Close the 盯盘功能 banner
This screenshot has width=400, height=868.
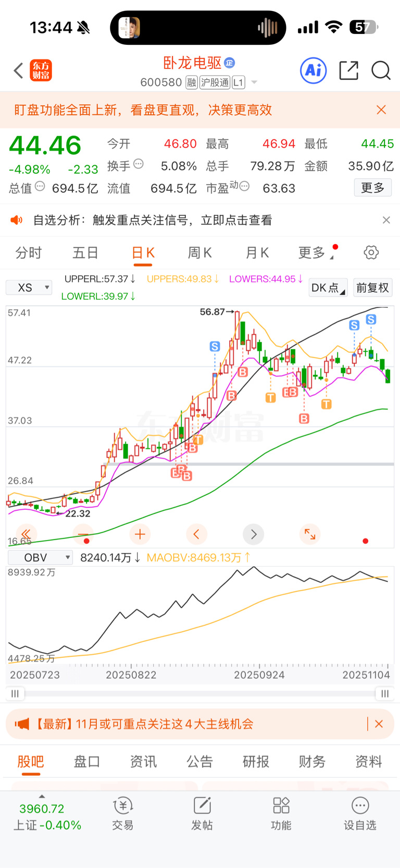[x=381, y=109]
